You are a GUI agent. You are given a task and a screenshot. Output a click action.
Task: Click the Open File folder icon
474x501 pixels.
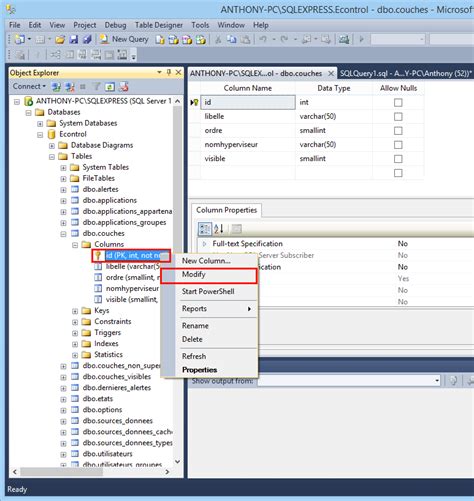(x=60, y=39)
